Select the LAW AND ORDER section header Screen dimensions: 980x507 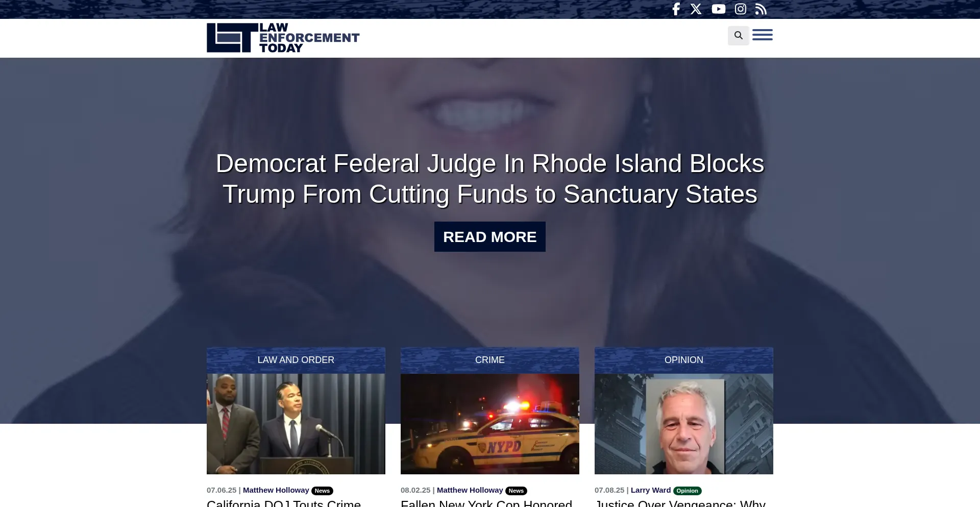click(296, 360)
